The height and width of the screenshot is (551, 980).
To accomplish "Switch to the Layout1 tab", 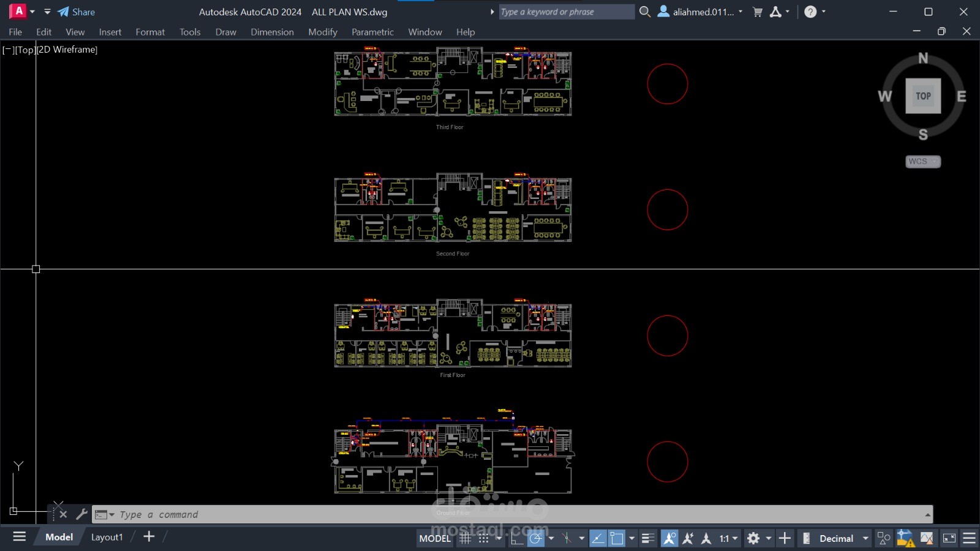I will [x=107, y=537].
